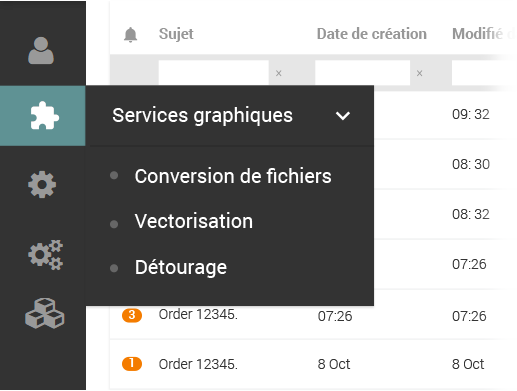Image resolution: width=517 pixels, height=391 pixels.
Task: Focus the Sujet filter input field
Action: coord(214,73)
